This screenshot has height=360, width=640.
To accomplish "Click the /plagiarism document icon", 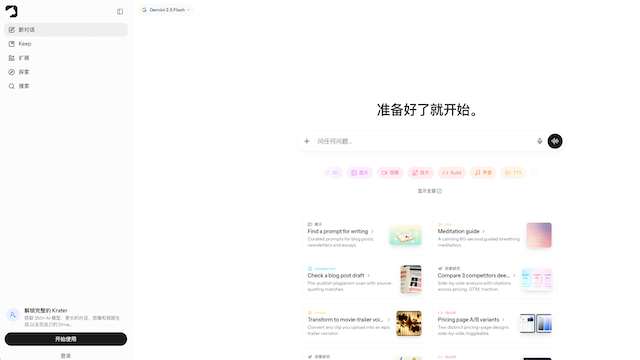I will [310, 269].
